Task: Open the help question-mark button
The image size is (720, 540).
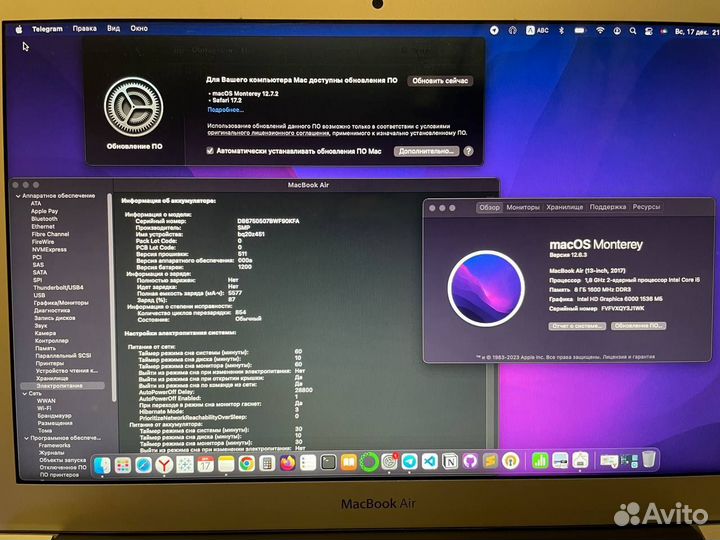Action: 468,151
